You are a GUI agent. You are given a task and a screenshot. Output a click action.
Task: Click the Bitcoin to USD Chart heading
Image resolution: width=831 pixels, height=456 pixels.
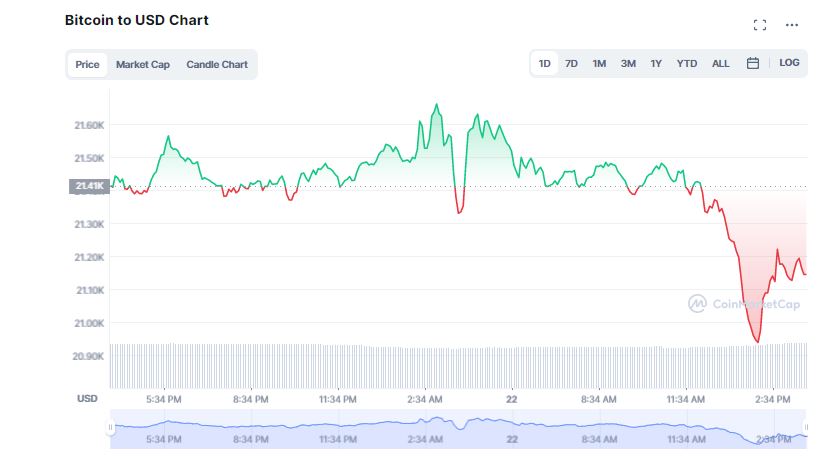[x=137, y=20]
